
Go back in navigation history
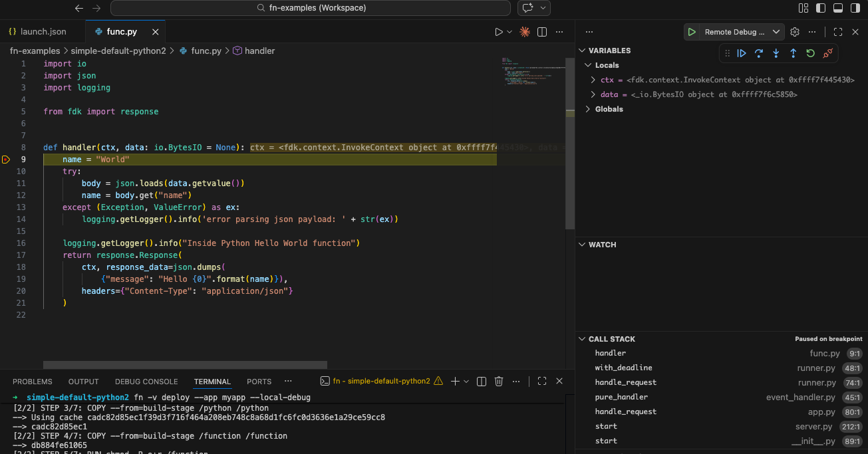point(79,8)
